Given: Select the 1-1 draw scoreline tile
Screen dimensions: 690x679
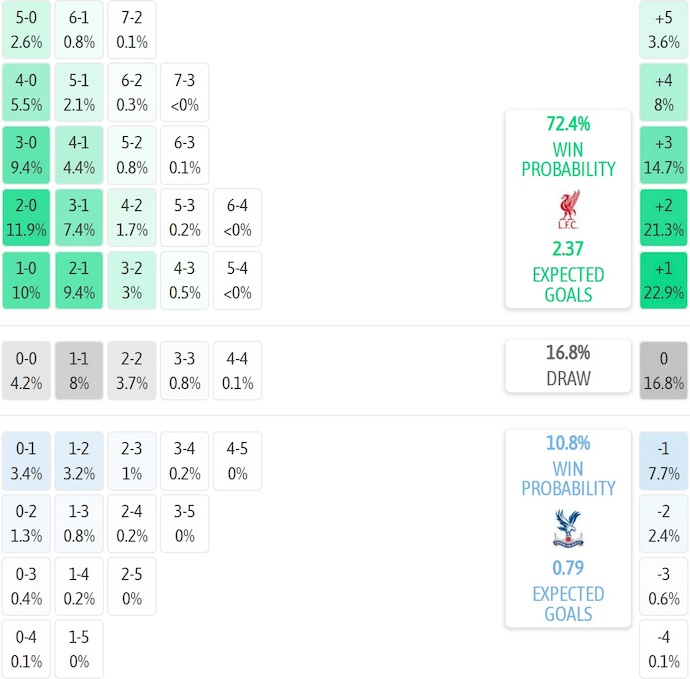Looking at the screenshot, I should click(79, 370).
